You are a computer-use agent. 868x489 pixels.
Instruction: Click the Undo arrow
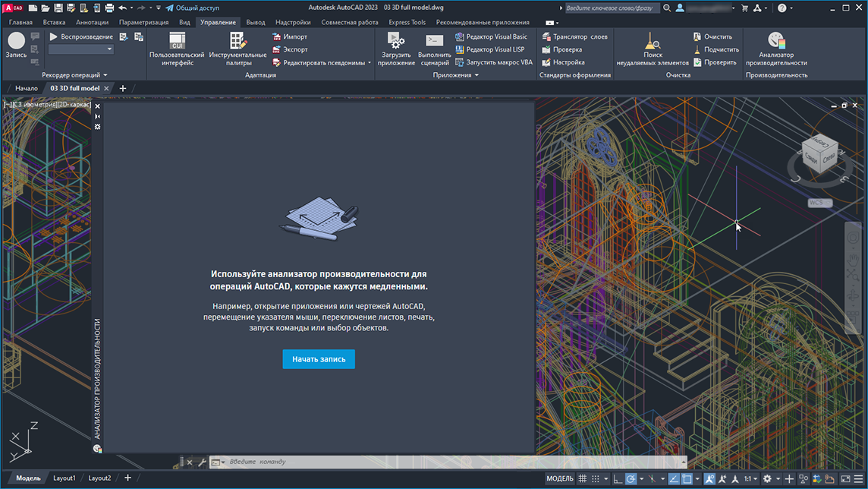(x=122, y=8)
